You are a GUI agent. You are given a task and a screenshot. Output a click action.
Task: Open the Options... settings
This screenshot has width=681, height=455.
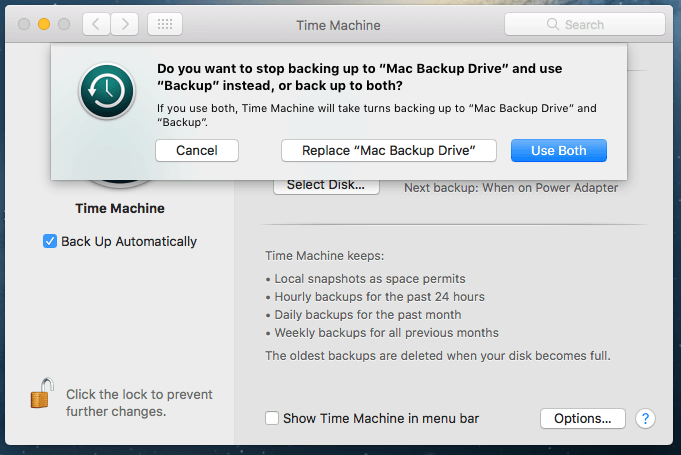(x=582, y=418)
